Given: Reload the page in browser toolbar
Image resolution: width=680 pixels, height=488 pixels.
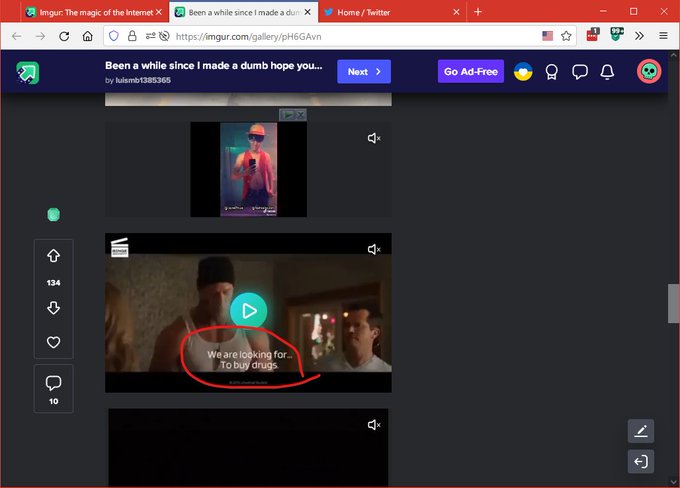Looking at the screenshot, I should point(64,36).
